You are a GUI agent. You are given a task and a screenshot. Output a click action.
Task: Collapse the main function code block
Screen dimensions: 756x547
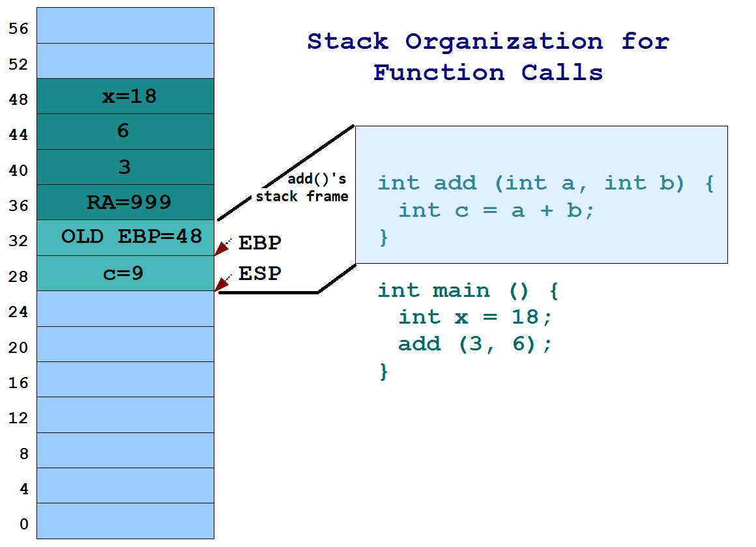point(466,329)
